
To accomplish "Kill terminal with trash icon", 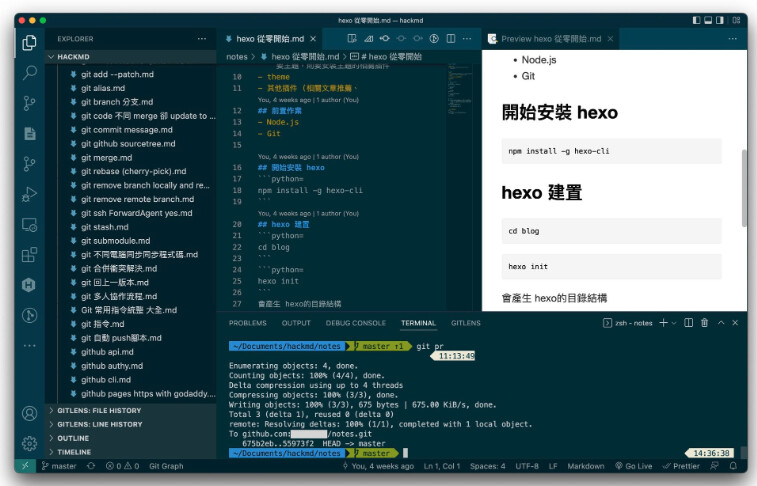I will click(704, 323).
